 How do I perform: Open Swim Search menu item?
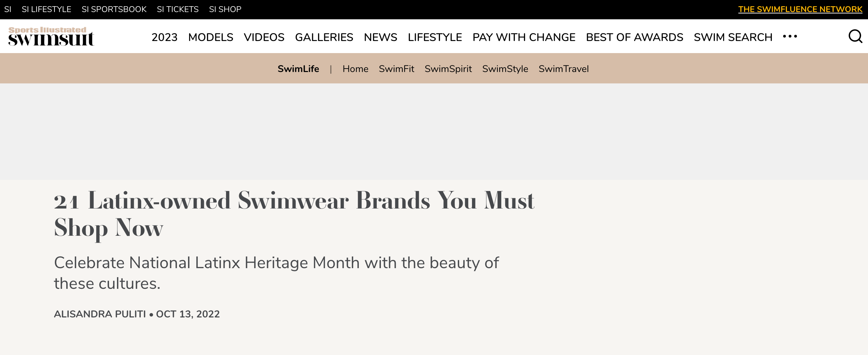(x=733, y=37)
